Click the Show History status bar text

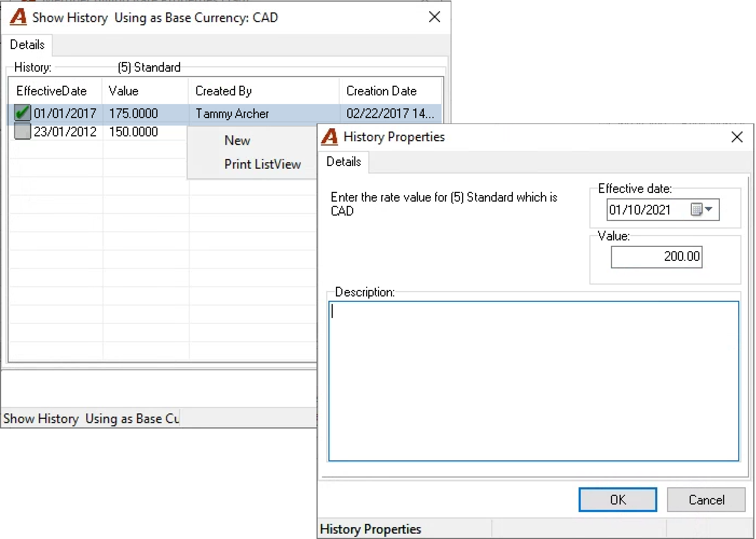[91, 419]
